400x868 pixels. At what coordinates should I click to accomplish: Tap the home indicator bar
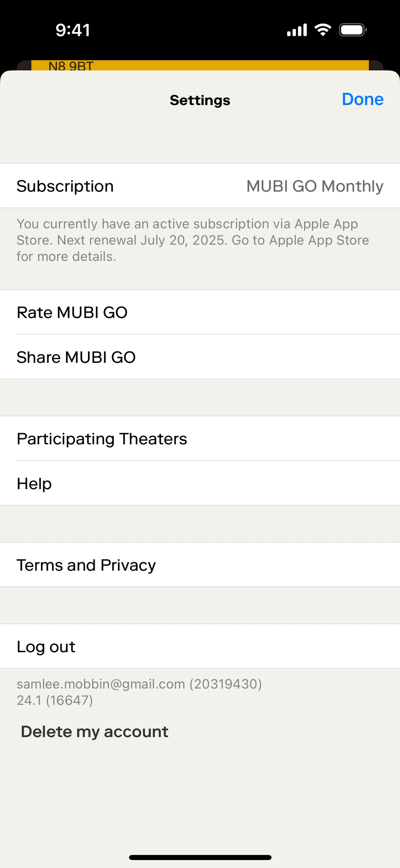click(200, 857)
